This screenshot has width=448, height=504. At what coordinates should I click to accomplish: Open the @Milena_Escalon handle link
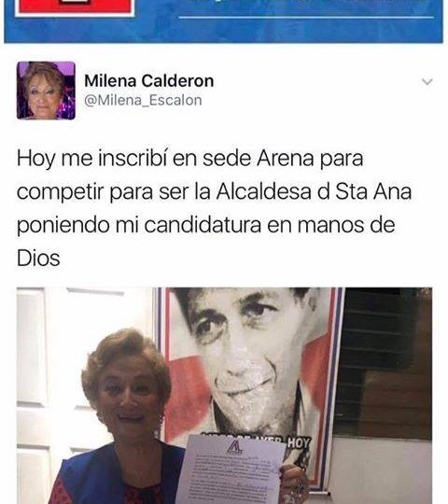[143, 100]
